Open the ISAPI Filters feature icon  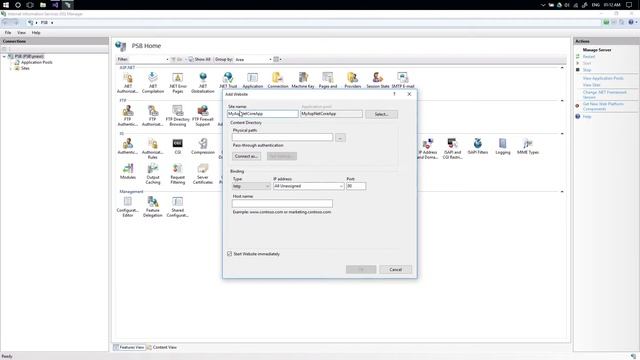(x=478, y=146)
